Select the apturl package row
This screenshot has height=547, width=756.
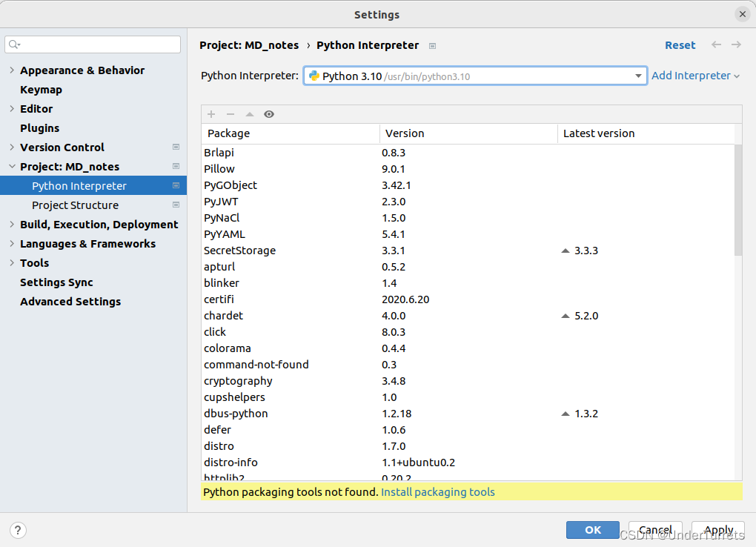pyautogui.click(x=468, y=268)
